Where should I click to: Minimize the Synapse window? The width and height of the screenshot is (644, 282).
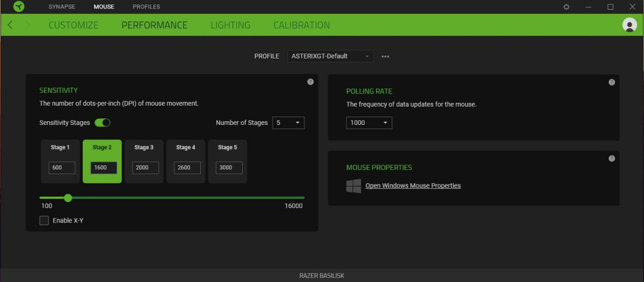[589, 7]
